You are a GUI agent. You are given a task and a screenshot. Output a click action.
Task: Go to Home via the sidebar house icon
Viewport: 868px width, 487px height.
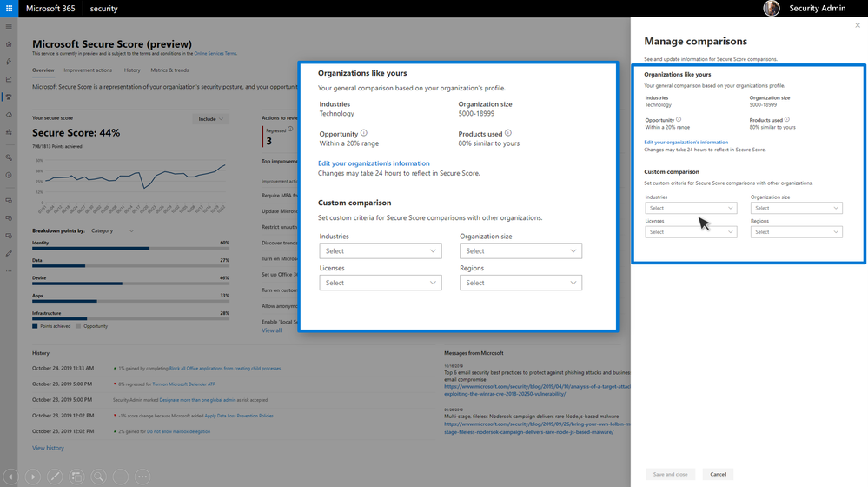(x=9, y=43)
